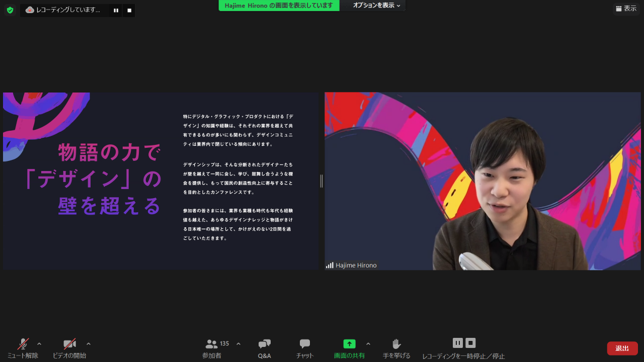The width and height of the screenshot is (644, 362).
Task: Stop recording in the bottom toolbar
Action: point(471,343)
